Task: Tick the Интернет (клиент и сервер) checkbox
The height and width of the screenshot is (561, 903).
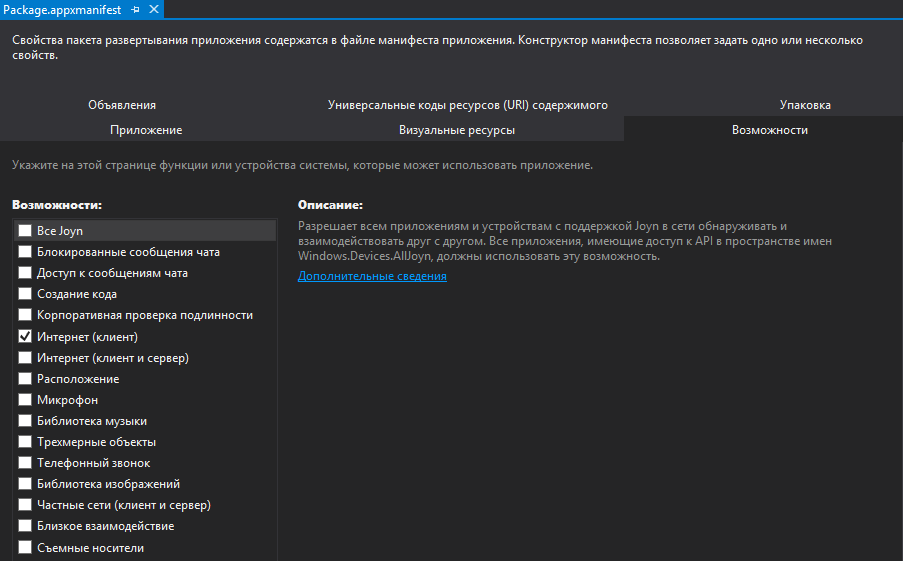Action: coord(25,358)
